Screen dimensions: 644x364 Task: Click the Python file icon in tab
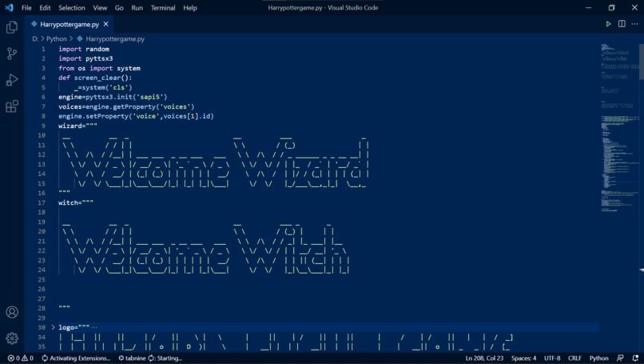(34, 24)
